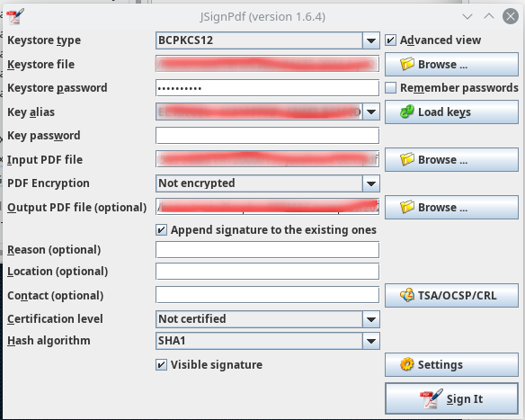Click the PDF pen icon on Sign It
The width and height of the screenshot is (525, 420).
pos(432,398)
